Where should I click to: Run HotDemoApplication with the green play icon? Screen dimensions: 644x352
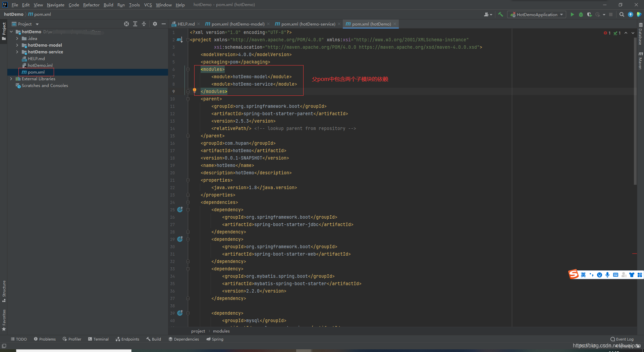(572, 14)
